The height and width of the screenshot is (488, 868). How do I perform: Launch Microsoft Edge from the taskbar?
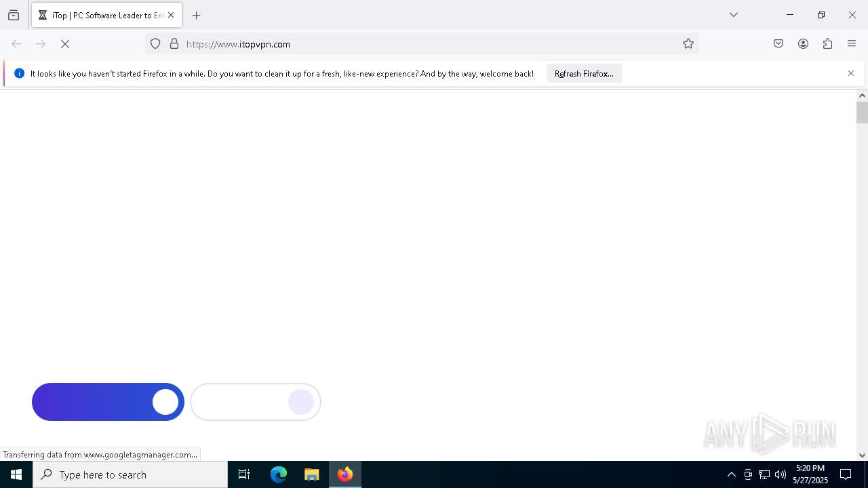click(x=279, y=474)
